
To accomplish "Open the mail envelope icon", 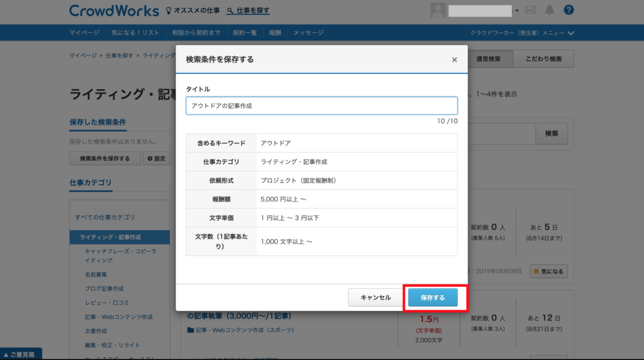I will pos(530,10).
